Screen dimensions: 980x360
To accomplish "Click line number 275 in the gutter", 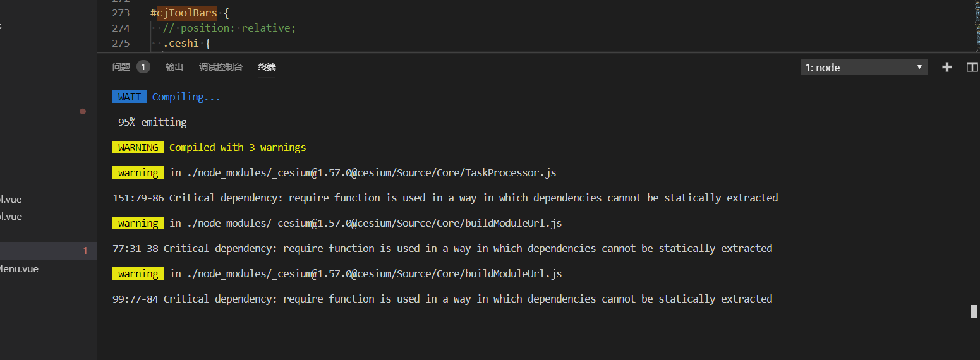I will [121, 43].
